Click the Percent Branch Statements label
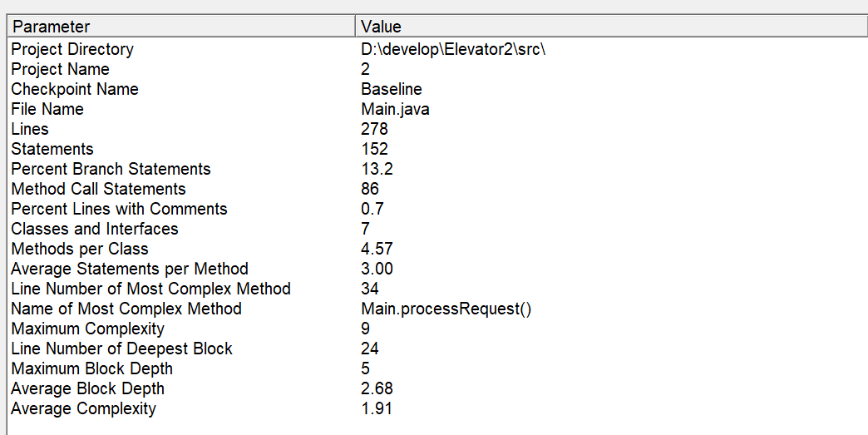 (x=111, y=169)
